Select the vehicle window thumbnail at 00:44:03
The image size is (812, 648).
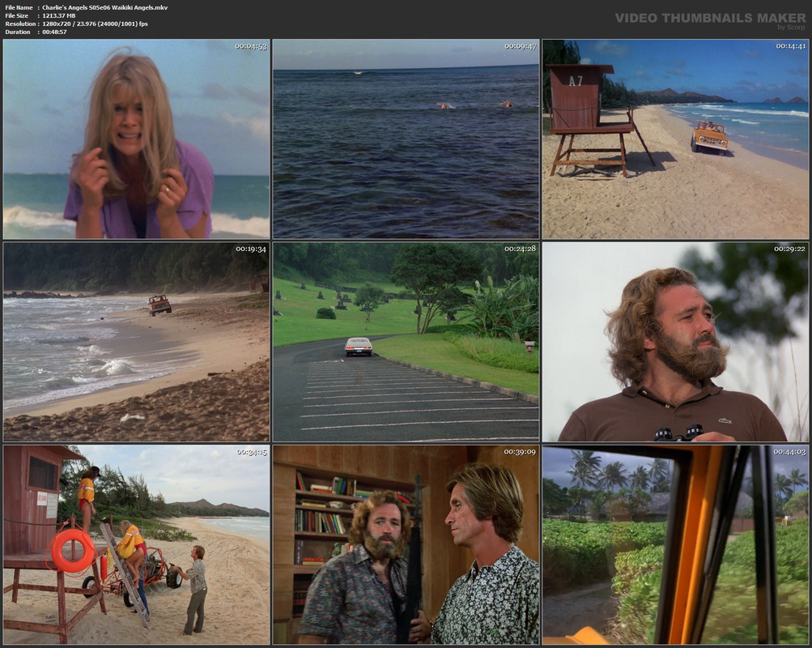[675, 545]
